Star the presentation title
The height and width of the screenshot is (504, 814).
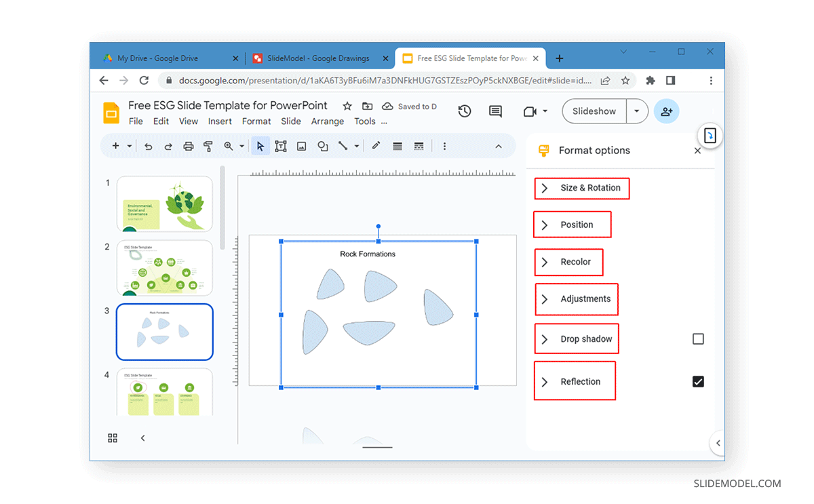pos(347,106)
